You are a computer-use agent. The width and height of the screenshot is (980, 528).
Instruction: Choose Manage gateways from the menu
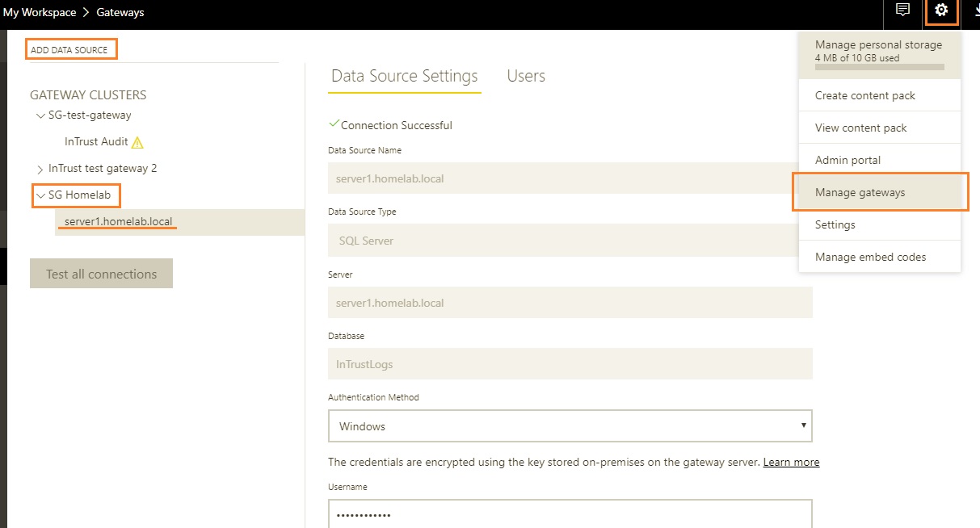(x=860, y=192)
